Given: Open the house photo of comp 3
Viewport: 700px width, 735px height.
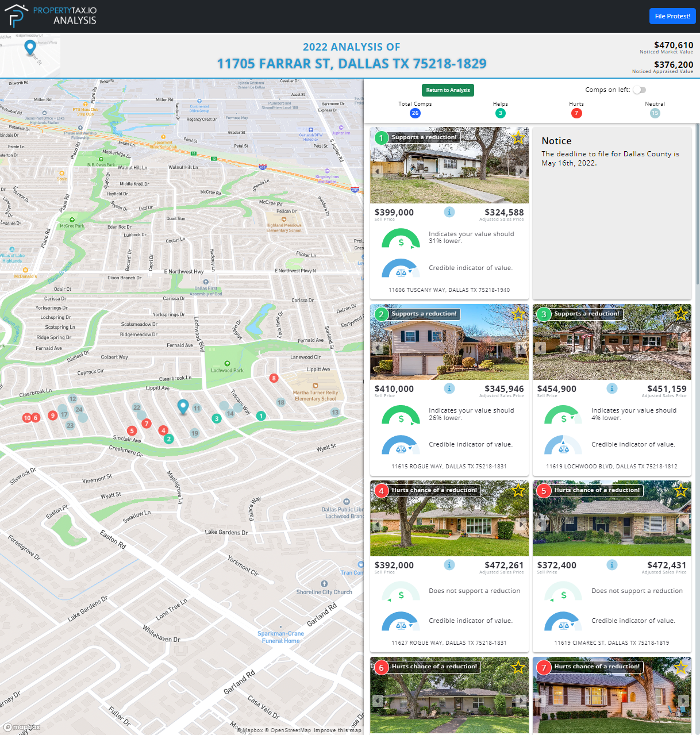Looking at the screenshot, I should (x=612, y=342).
